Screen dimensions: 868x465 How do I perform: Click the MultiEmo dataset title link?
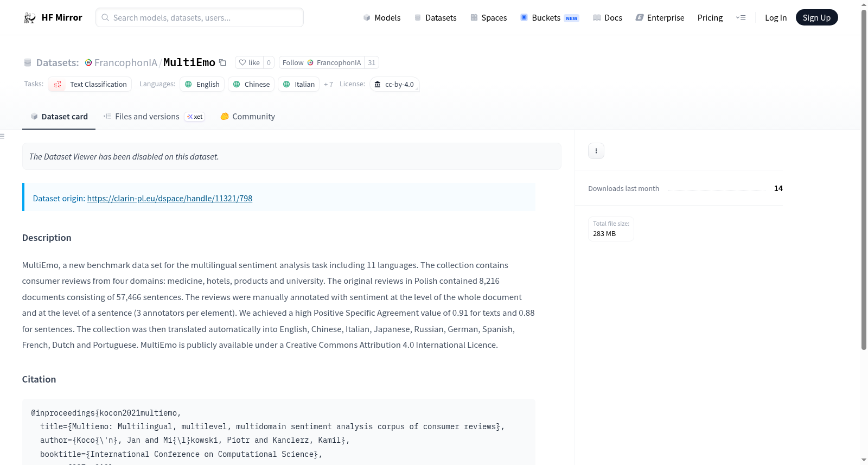pyautogui.click(x=189, y=62)
